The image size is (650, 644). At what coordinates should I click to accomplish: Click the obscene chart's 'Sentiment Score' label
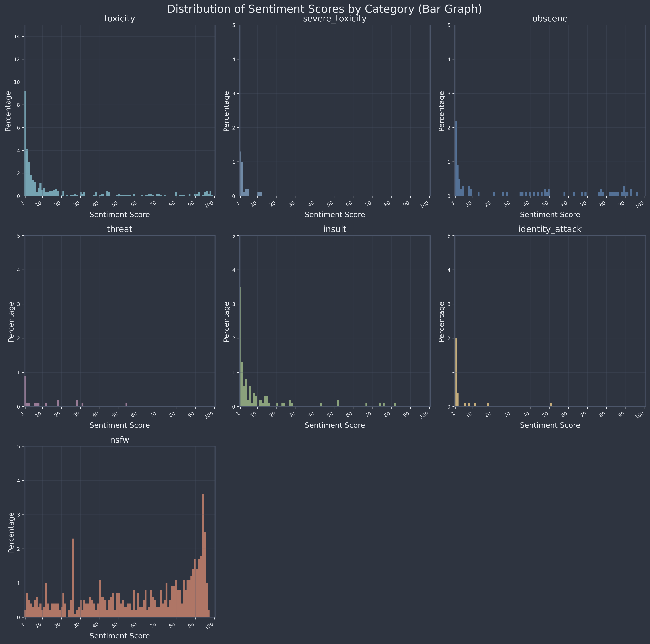550,214
